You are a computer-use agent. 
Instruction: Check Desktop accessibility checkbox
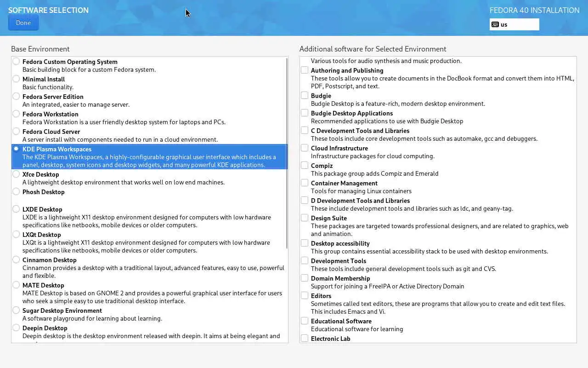[x=305, y=243]
